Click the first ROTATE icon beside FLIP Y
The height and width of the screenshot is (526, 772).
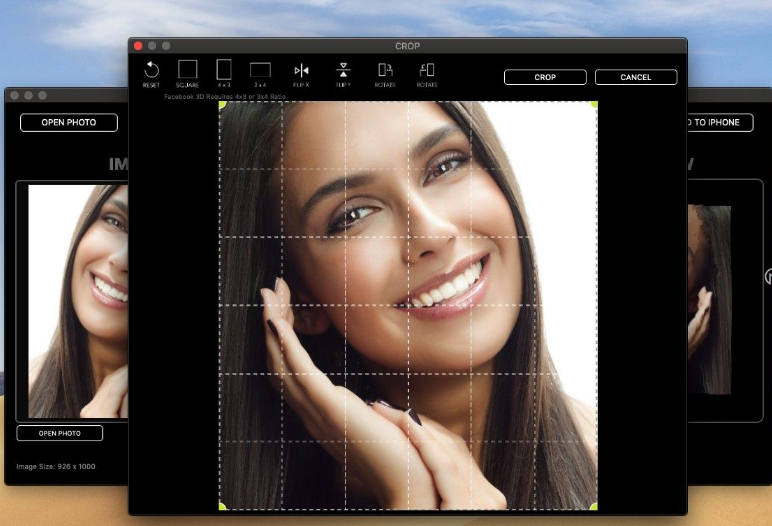pos(385,70)
